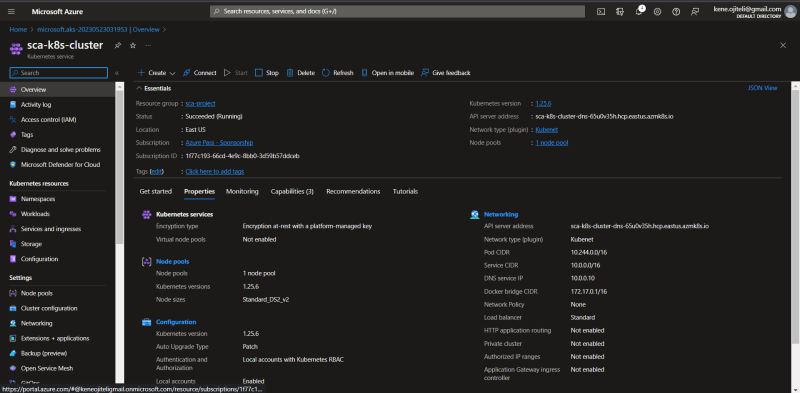
Task: Open Azure Pass - Sponsorship subscription link
Action: coord(219,143)
